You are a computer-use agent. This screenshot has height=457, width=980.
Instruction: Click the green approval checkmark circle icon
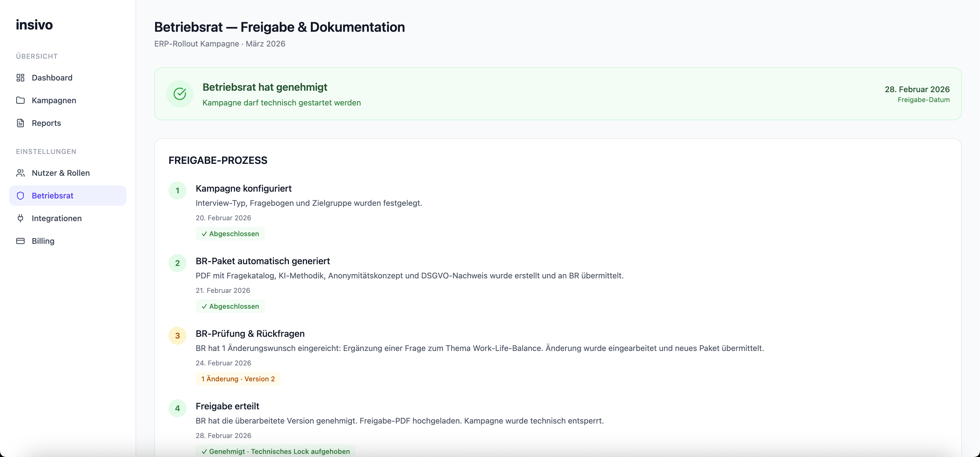179,94
